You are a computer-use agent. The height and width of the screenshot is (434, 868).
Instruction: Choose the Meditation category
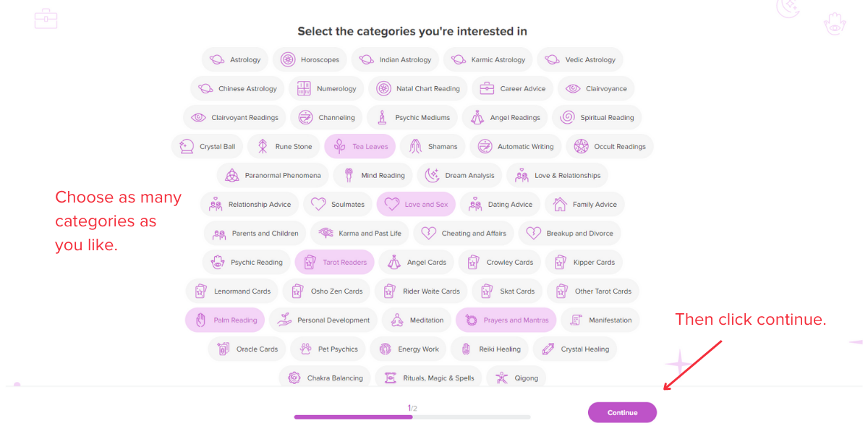tap(417, 320)
